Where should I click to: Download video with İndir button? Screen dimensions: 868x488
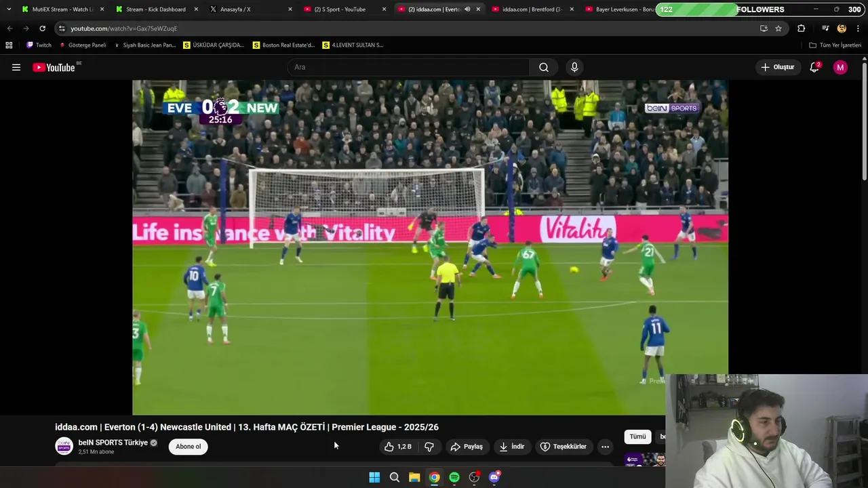(x=512, y=447)
